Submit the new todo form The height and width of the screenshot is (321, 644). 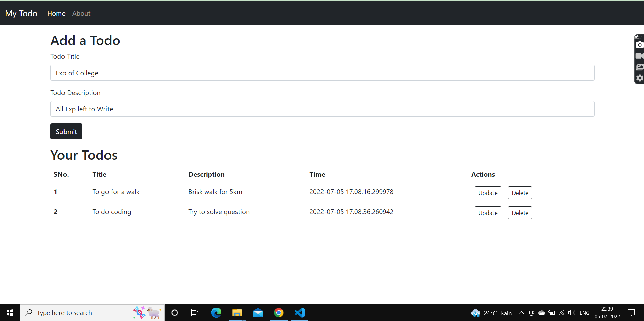[66, 131]
